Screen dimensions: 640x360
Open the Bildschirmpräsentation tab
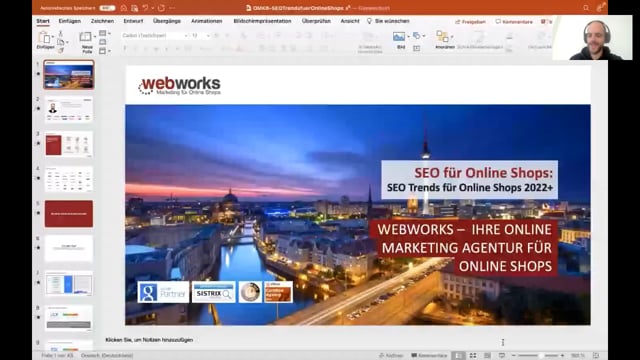(x=262, y=21)
